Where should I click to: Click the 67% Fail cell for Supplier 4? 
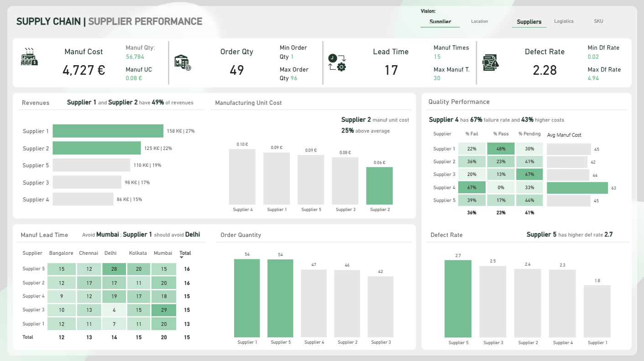[472, 187]
